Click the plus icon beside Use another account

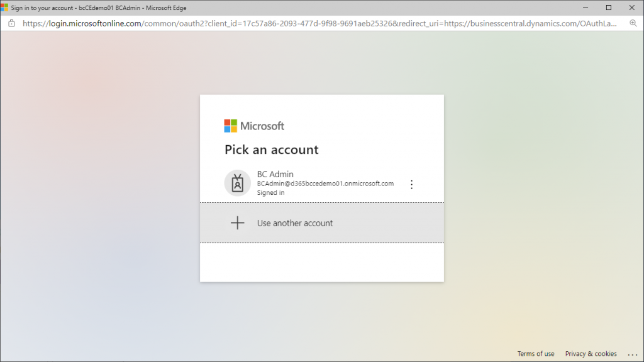click(237, 223)
